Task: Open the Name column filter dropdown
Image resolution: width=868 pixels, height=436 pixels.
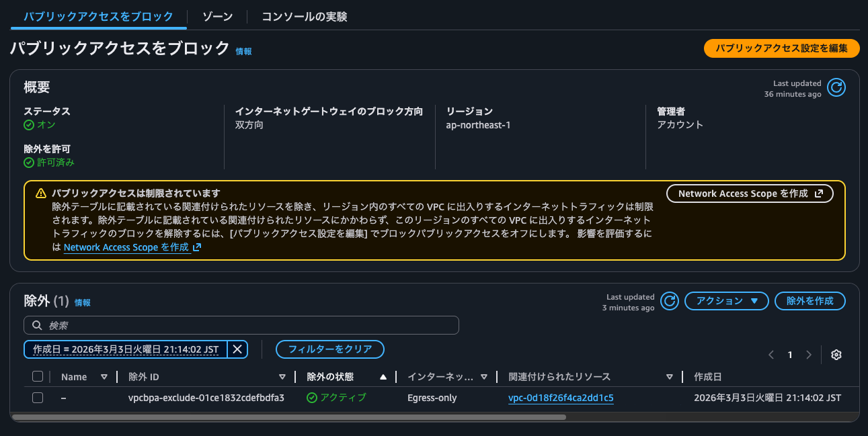Action: 105,376
